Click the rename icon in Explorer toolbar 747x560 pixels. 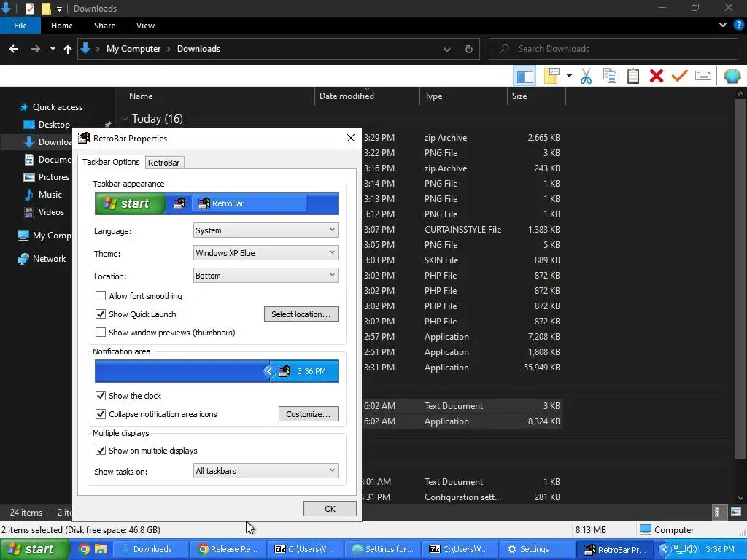(703, 76)
